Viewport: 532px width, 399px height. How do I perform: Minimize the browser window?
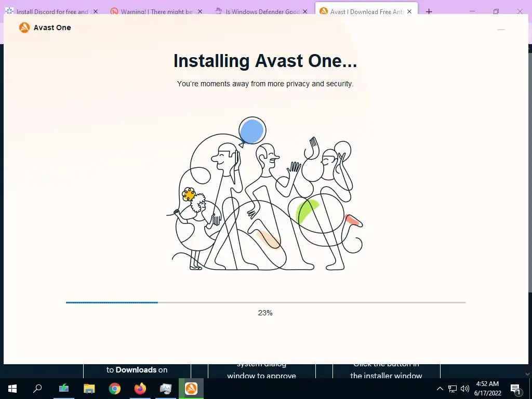[472, 11]
